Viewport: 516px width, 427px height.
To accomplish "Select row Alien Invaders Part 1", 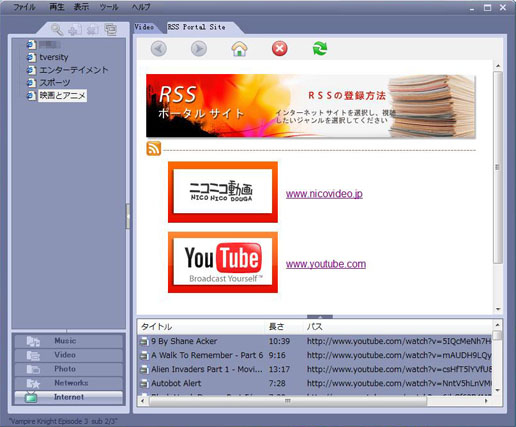I will click(315, 370).
